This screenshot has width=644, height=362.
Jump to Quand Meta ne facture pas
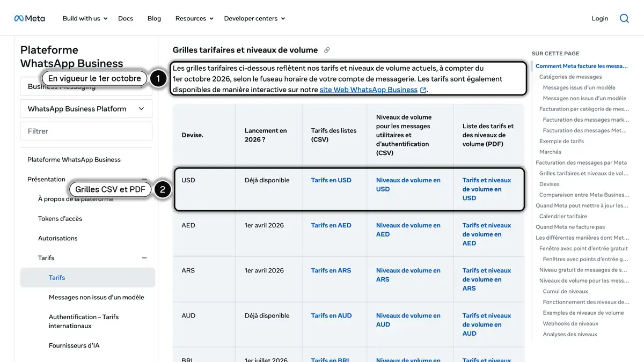(x=570, y=227)
